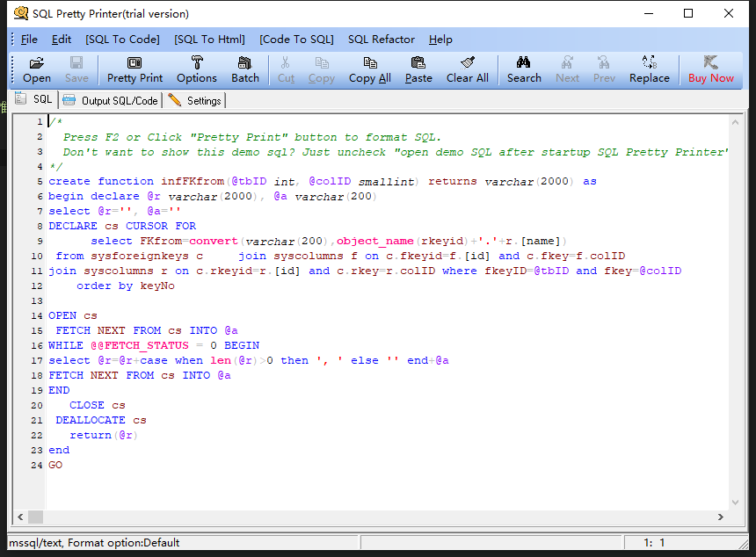This screenshot has width=756, height=557.
Task: Erase editor content with Clear All
Action: tap(467, 70)
